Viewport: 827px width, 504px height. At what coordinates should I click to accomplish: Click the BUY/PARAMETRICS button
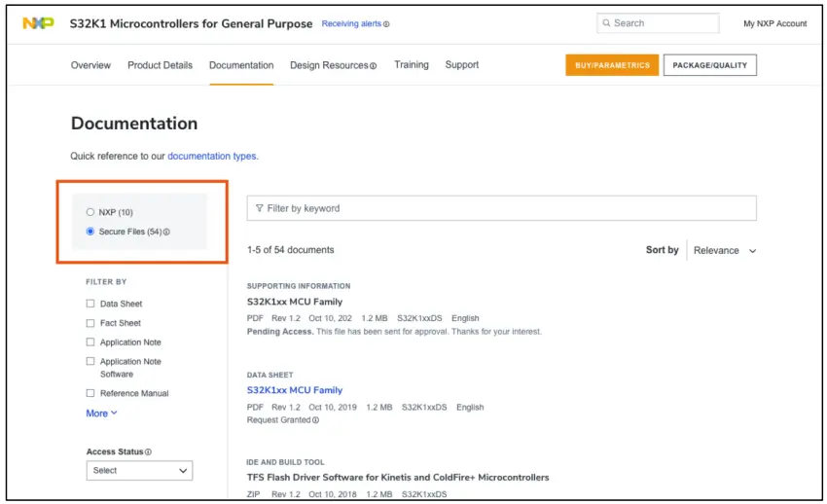click(x=612, y=65)
